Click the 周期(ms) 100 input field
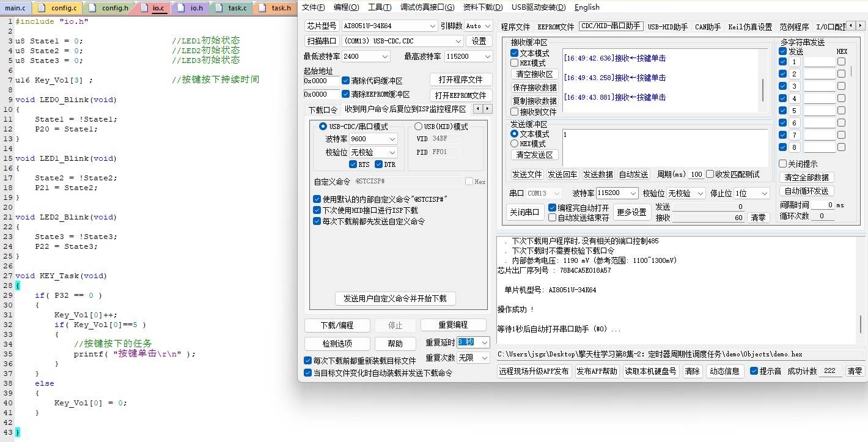This screenshot has width=868, height=442. point(696,174)
